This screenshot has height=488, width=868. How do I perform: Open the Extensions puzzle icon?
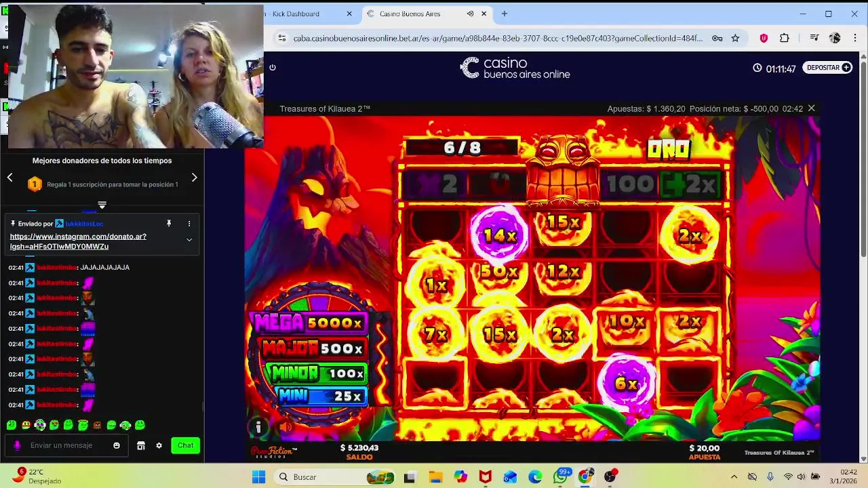[x=785, y=39]
